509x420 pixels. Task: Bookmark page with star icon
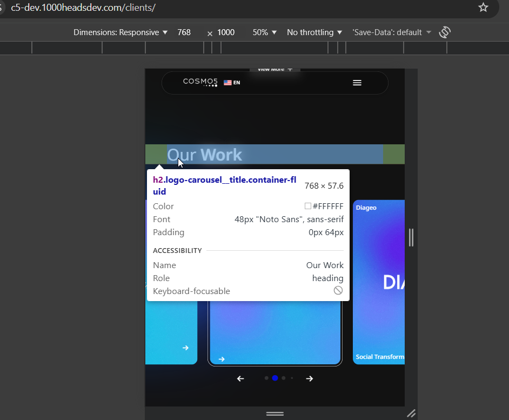pyautogui.click(x=483, y=7)
